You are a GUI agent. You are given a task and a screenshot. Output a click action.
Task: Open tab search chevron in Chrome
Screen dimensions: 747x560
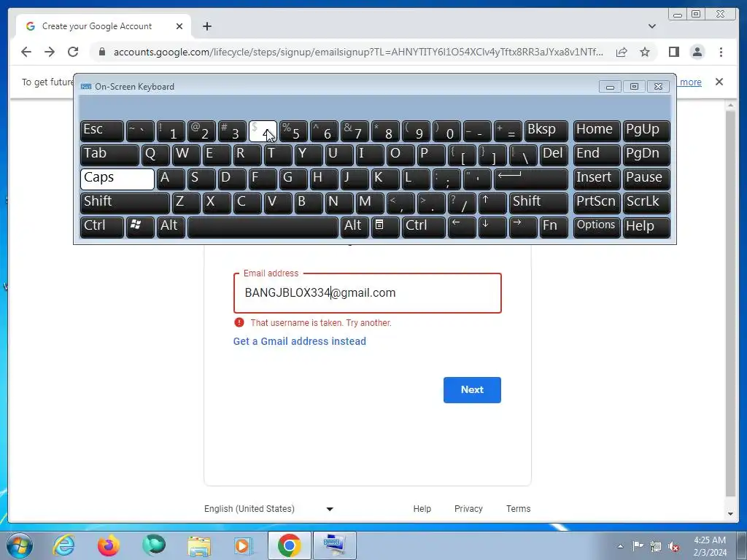(x=652, y=26)
